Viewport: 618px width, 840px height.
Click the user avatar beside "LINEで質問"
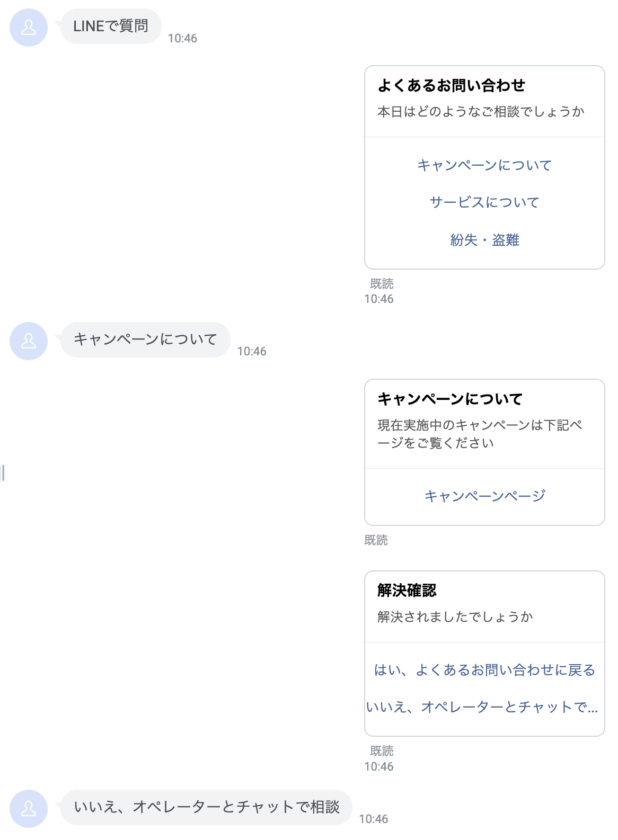point(29,28)
